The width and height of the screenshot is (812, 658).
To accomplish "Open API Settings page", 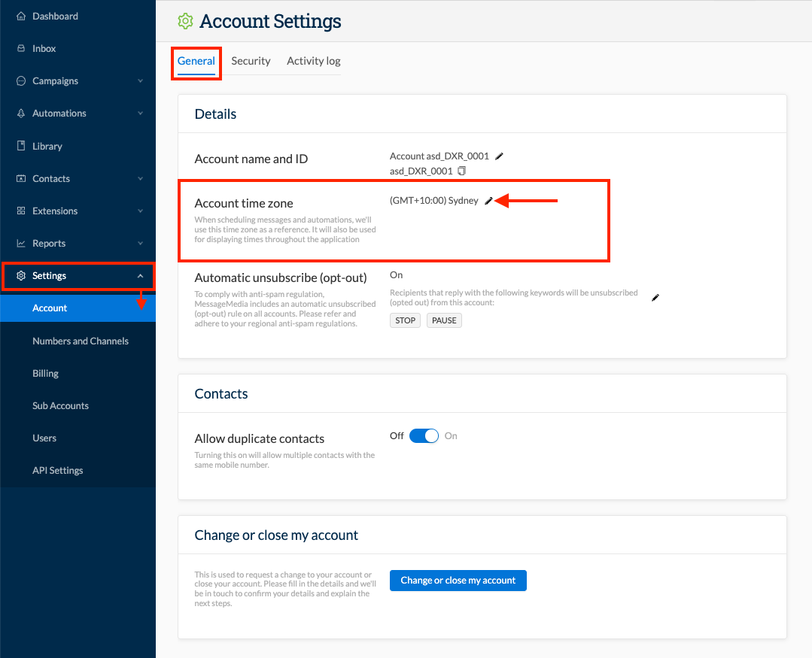I will click(57, 470).
